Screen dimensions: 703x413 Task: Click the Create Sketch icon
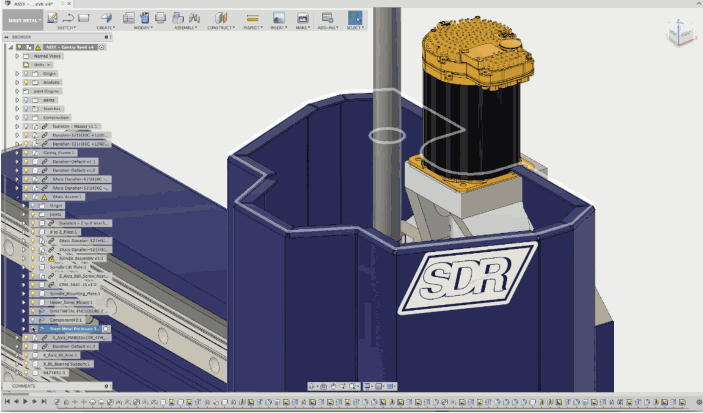(51, 17)
